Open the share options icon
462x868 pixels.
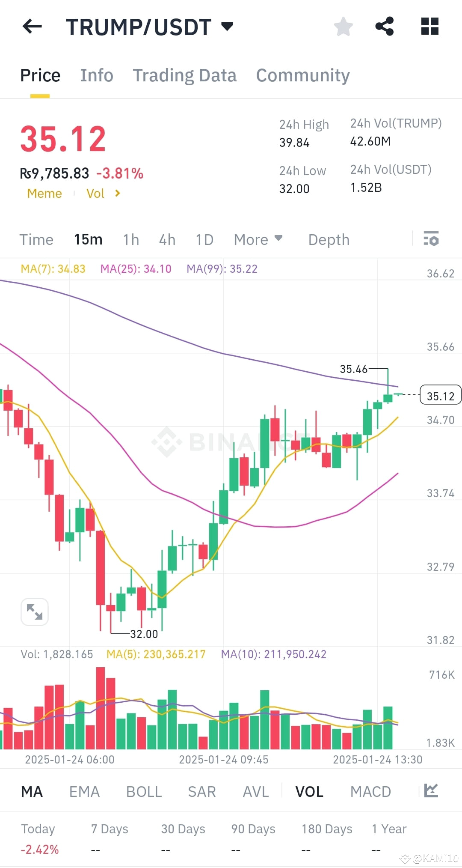385,27
